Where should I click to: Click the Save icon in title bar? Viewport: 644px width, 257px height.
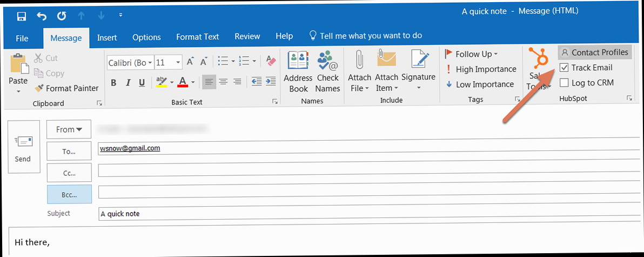22,15
